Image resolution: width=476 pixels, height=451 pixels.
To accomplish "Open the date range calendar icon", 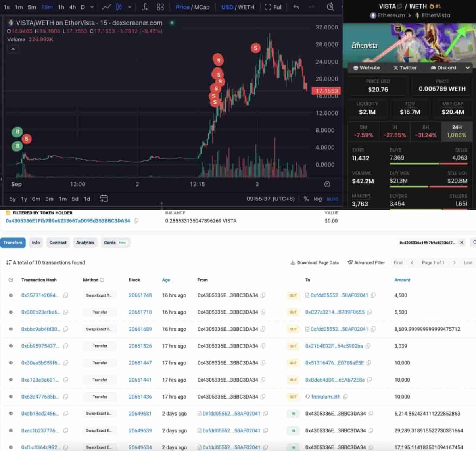I will click(104, 199).
